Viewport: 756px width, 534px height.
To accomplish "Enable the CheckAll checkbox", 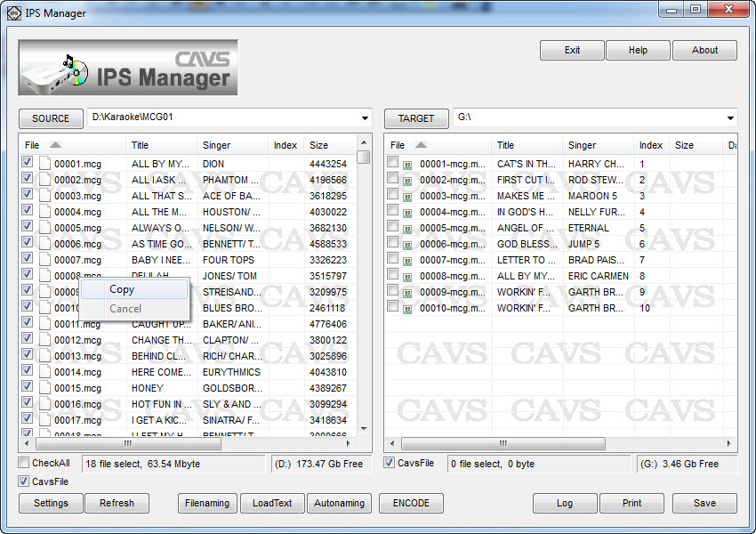I will (24, 463).
